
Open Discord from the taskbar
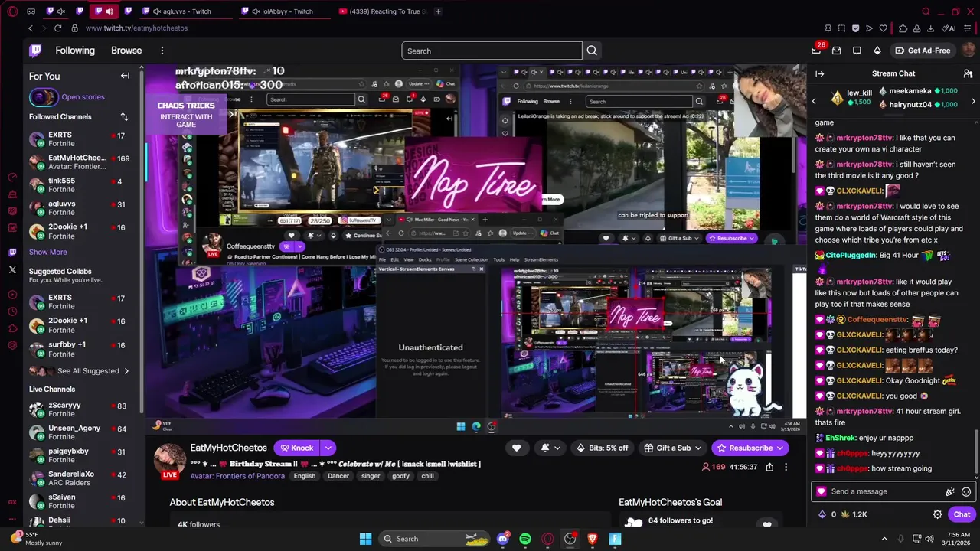pos(503,539)
